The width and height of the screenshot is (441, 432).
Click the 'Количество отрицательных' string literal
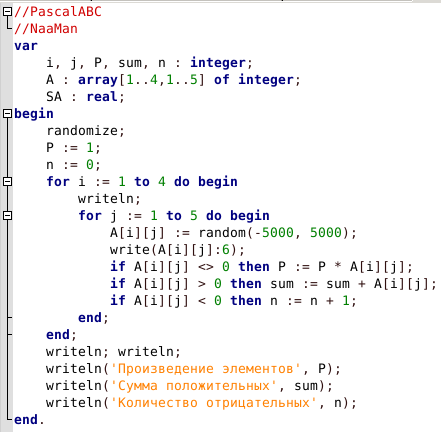(213, 403)
